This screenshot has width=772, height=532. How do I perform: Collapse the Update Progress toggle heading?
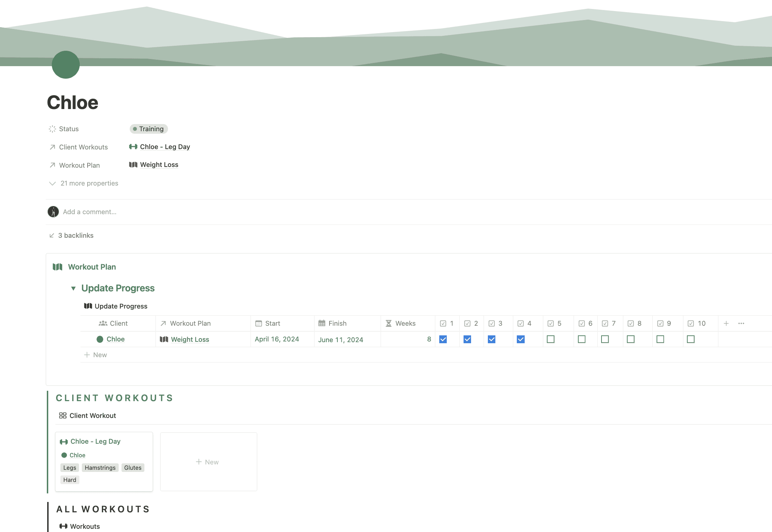click(x=74, y=288)
